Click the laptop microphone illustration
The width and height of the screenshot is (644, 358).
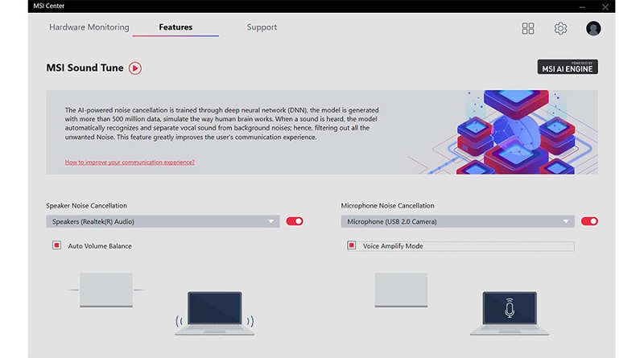(x=510, y=313)
